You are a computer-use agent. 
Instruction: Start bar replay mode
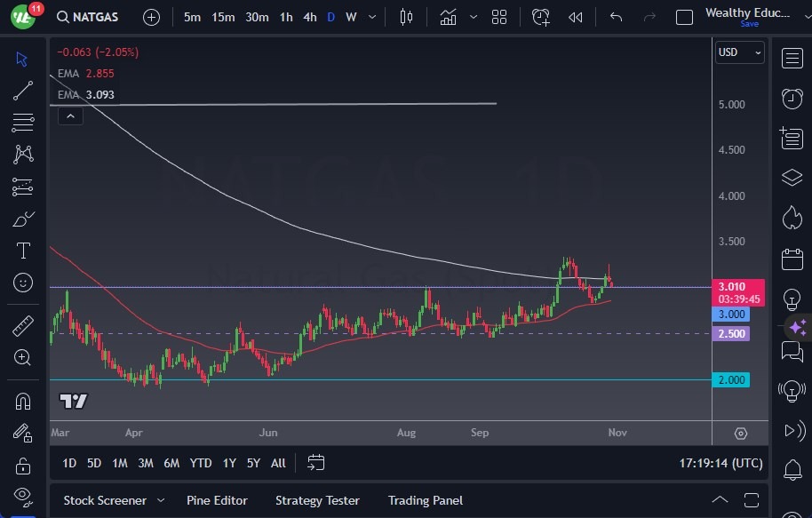pos(576,17)
